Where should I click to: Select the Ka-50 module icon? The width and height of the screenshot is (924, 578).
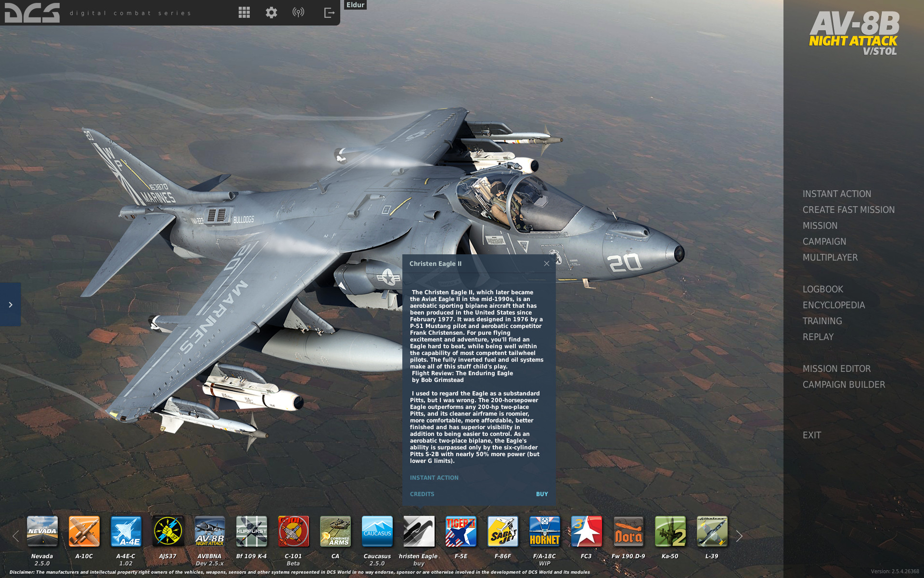point(670,531)
